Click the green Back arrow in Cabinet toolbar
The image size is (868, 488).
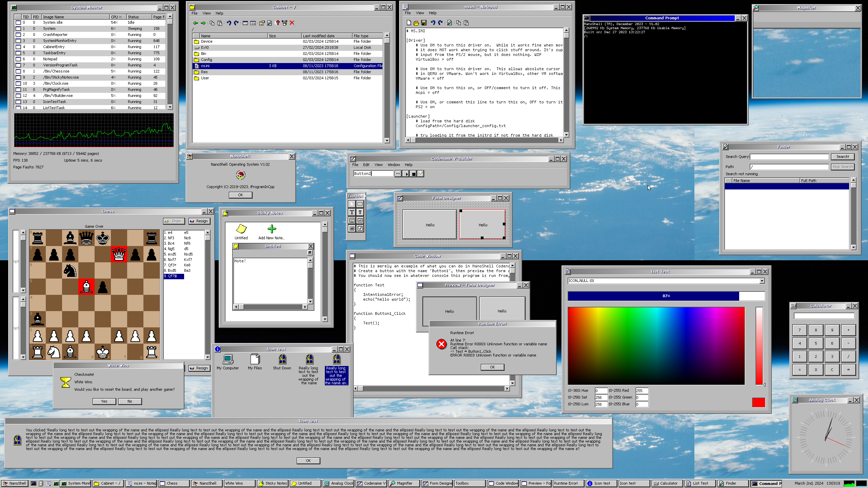coord(195,23)
